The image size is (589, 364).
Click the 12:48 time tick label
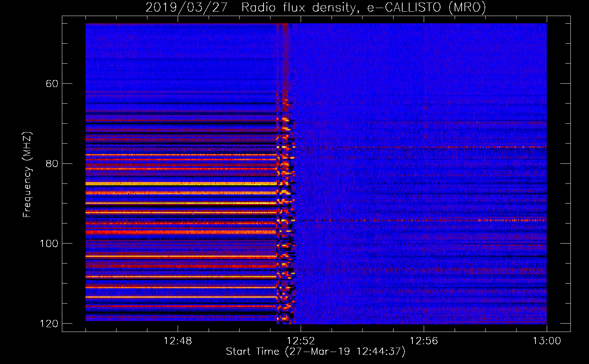178,341
